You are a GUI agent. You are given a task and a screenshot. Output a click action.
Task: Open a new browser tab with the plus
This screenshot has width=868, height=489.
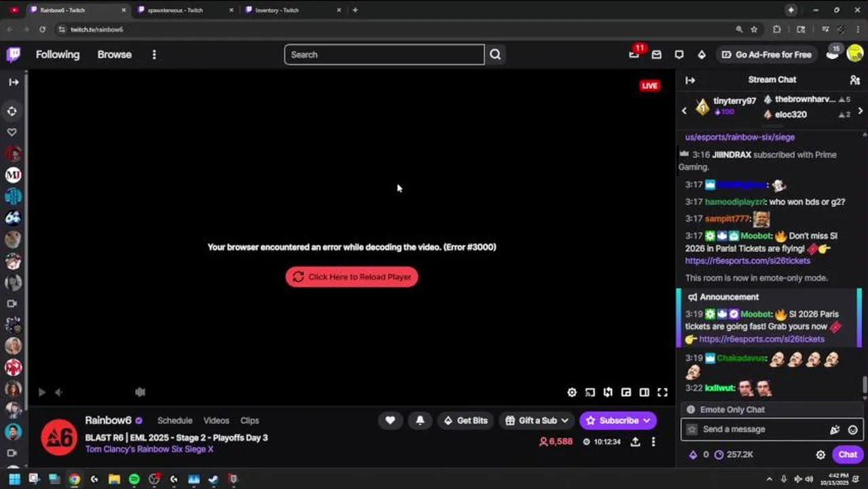tap(355, 10)
